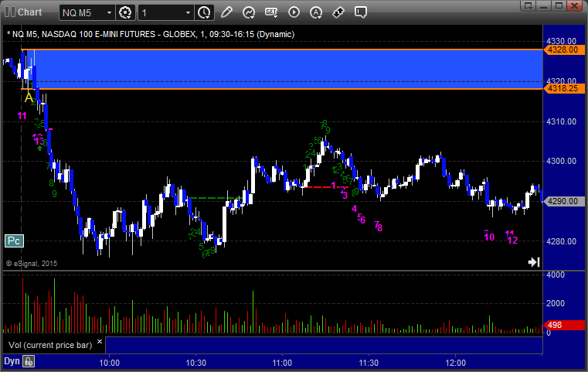Viewport: 588px width, 372px height.
Task: Click the 12:00 time axis label
Action: pyautogui.click(x=455, y=363)
